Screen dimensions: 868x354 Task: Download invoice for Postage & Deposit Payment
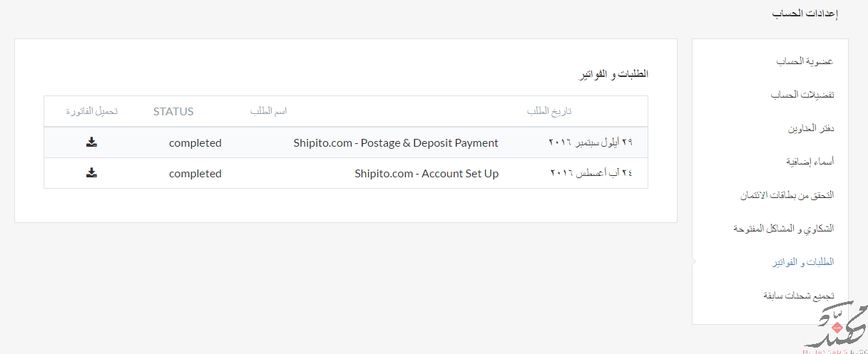pos(91,142)
